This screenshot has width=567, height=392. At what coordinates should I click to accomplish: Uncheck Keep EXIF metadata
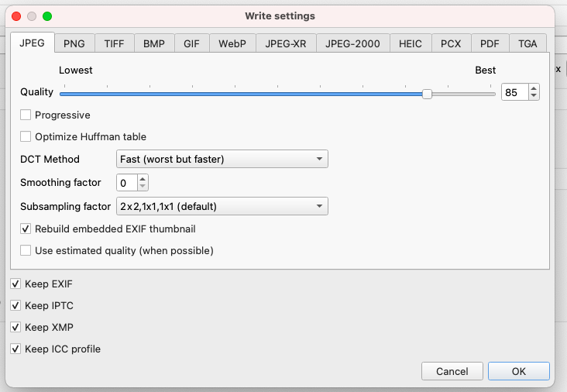point(16,284)
